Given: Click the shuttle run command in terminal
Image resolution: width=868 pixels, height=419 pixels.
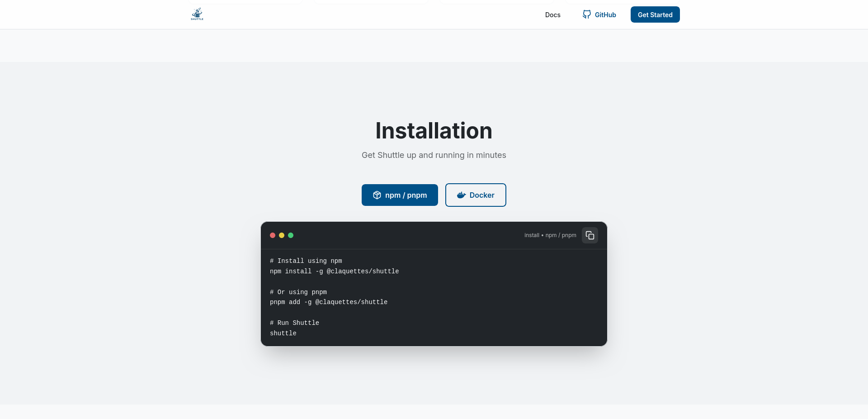Looking at the screenshot, I should [x=283, y=333].
